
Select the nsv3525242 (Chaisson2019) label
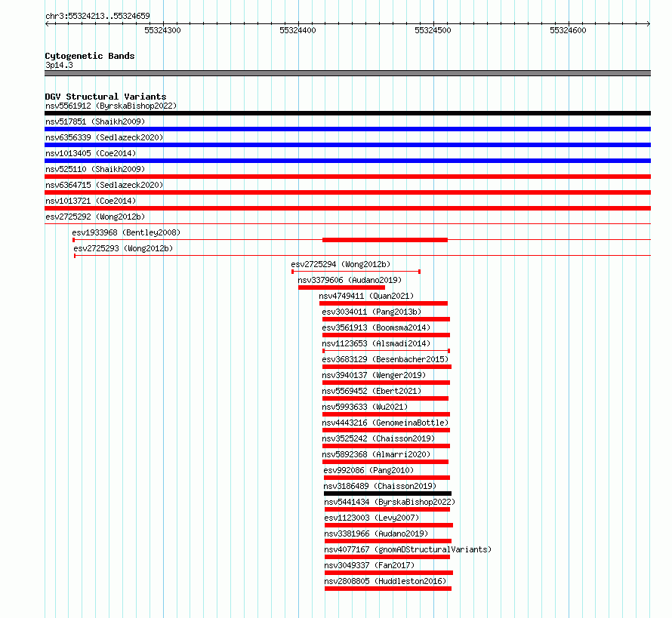[x=378, y=438]
